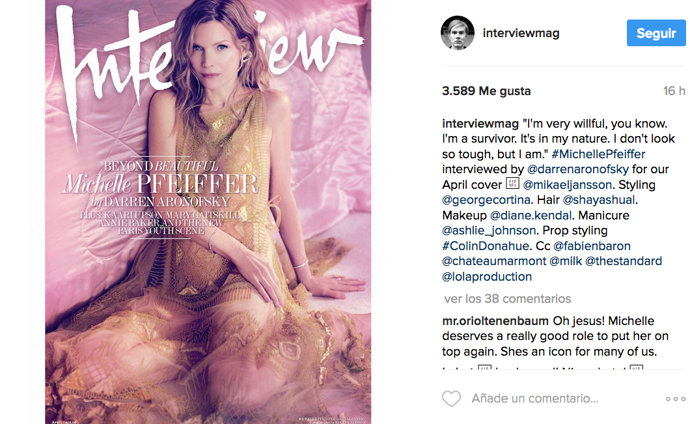Visit the @ashlie_johnson profile
Image resolution: width=690 pixels, height=424 pixels.
[x=489, y=230]
